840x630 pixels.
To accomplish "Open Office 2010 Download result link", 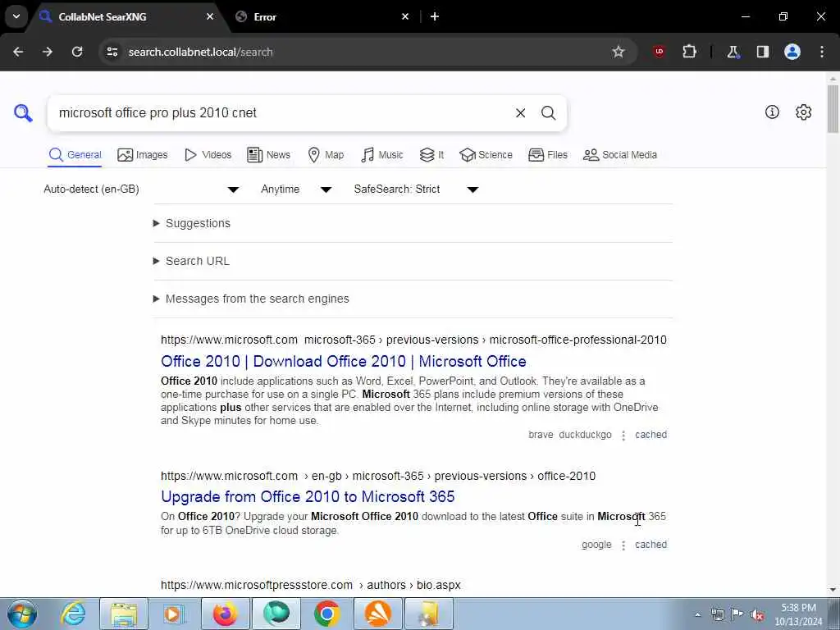I will [344, 361].
